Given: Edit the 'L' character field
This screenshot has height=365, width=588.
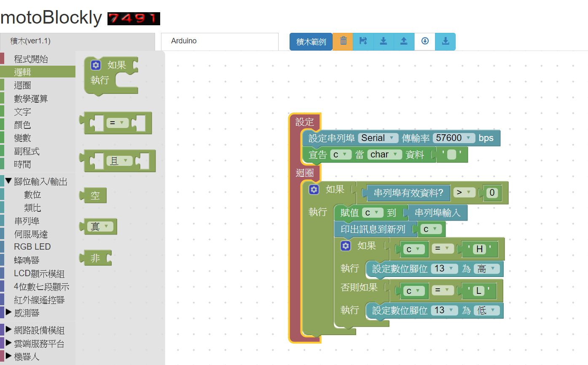Looking at the screenshot, I should tap(479, 290).
